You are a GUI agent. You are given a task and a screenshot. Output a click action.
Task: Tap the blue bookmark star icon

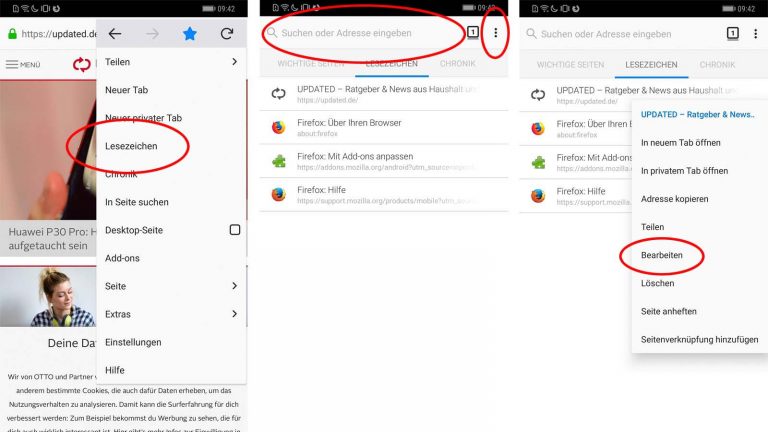click(190, 33)
